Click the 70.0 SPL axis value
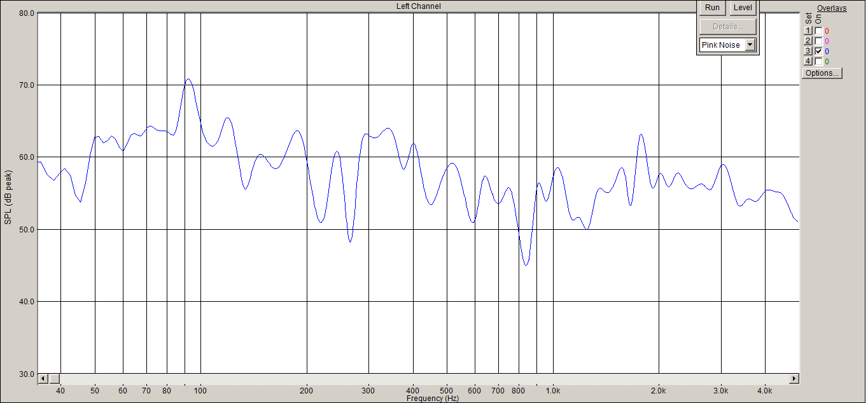 click(27, 85)
